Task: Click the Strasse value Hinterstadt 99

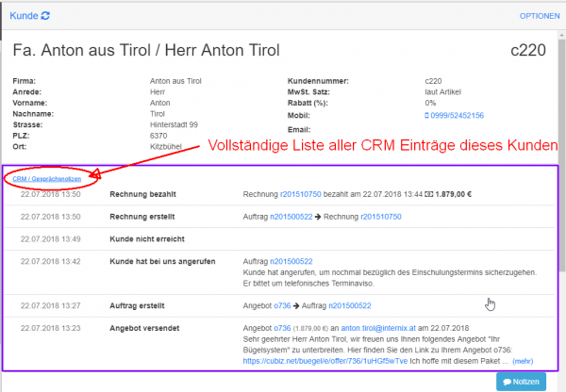Action: [x=174, y=124]
